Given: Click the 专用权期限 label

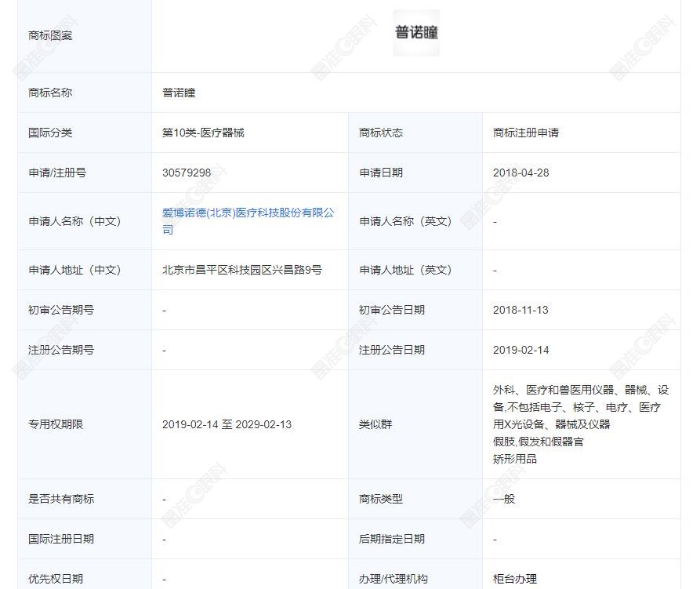Looking at the screenshot, I should click(56, 424).
